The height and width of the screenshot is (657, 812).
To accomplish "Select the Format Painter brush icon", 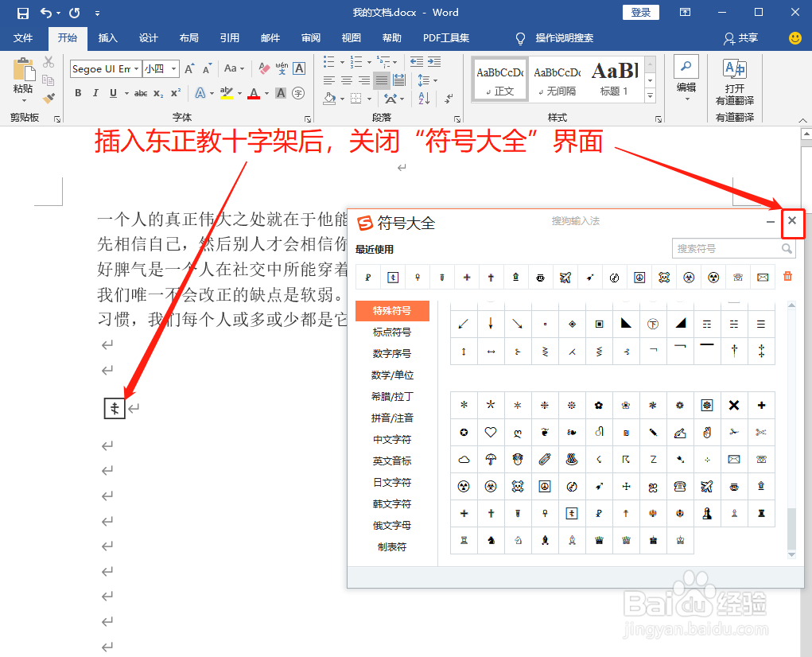I will (x=49, y=97).
